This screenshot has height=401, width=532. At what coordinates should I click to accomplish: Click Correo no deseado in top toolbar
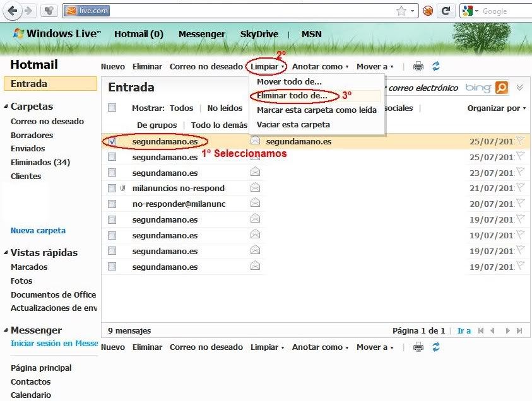206,66
